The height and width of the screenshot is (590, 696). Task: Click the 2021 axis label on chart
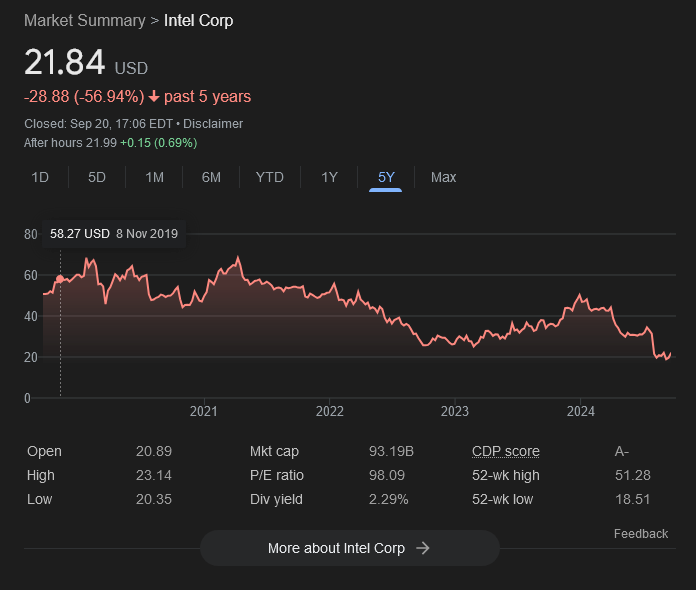point(204,411)
